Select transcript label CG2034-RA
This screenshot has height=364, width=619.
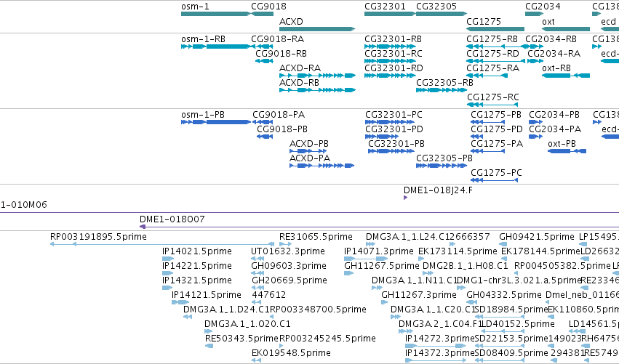point(554,54)
